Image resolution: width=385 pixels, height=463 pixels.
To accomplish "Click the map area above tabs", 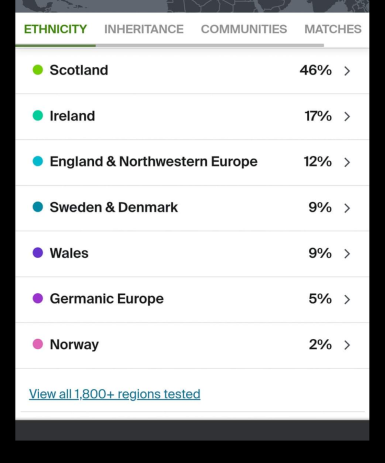I will pyautogui.click(x=192, y=6).
